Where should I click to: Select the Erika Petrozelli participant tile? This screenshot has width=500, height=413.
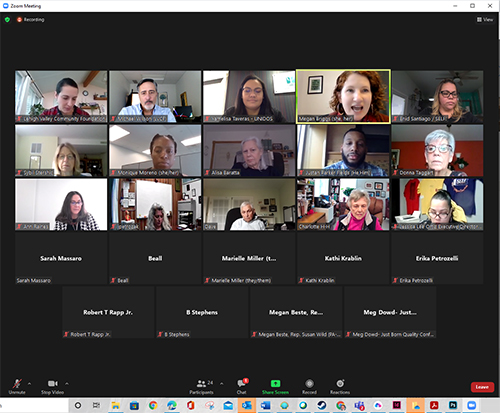[x=437, y=258]
